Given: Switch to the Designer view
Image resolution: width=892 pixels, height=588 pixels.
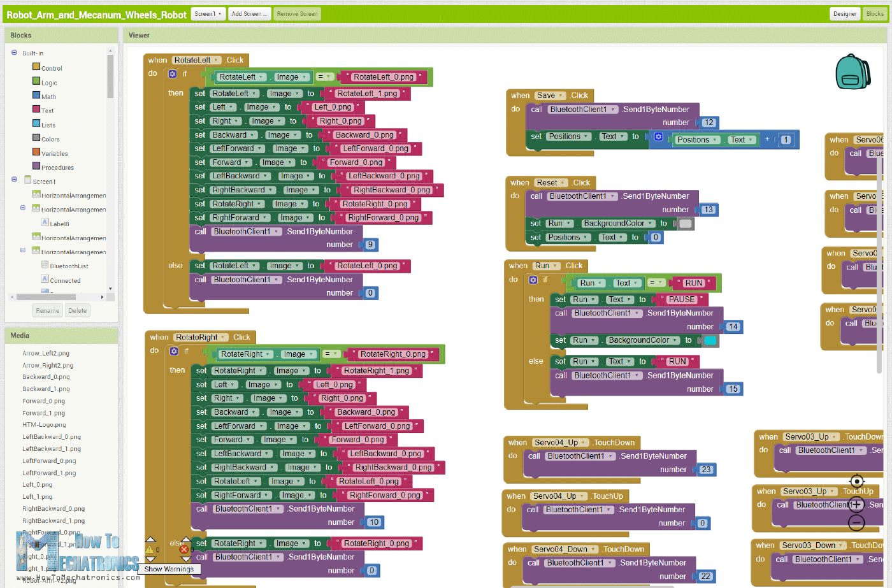Looking at the screenshot, I should coord(845,13).
